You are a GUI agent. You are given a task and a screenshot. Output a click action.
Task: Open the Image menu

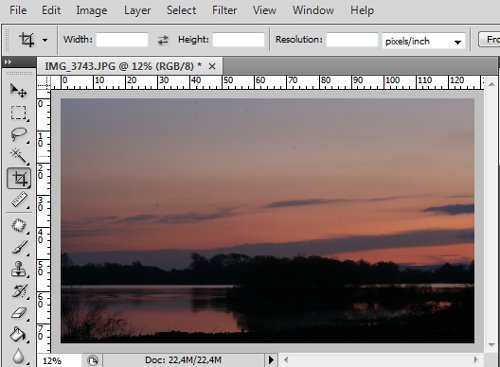92,11
